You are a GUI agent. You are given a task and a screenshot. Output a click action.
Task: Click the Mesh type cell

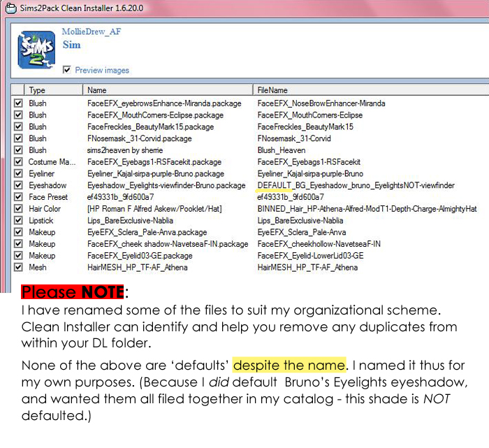pyautogui.click(x=38, y=268)
